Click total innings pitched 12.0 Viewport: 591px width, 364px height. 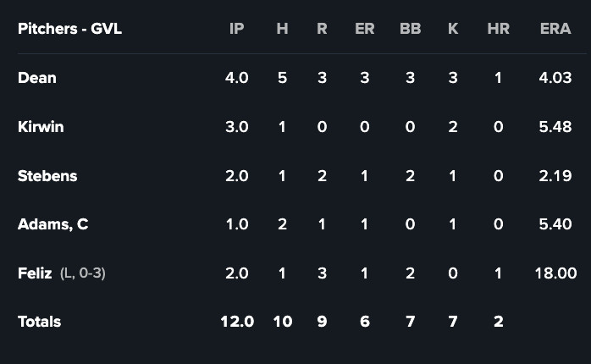tap(236, 322)
